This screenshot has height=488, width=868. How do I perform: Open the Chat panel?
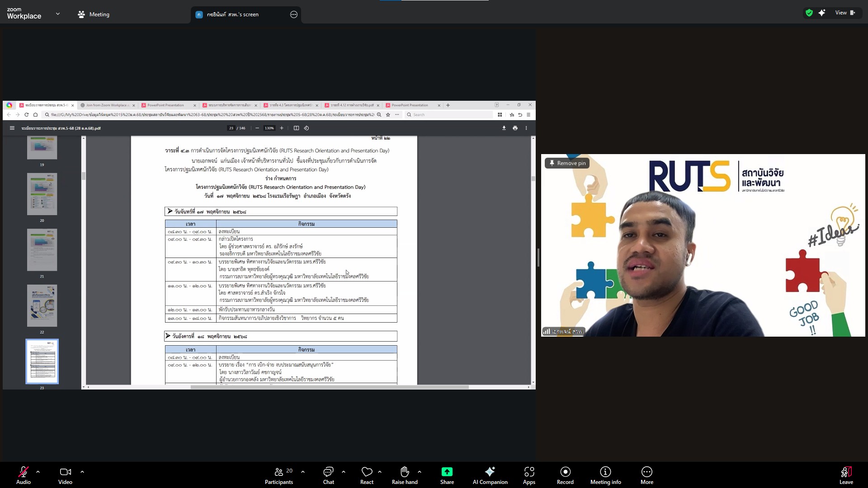coord(328,475)
